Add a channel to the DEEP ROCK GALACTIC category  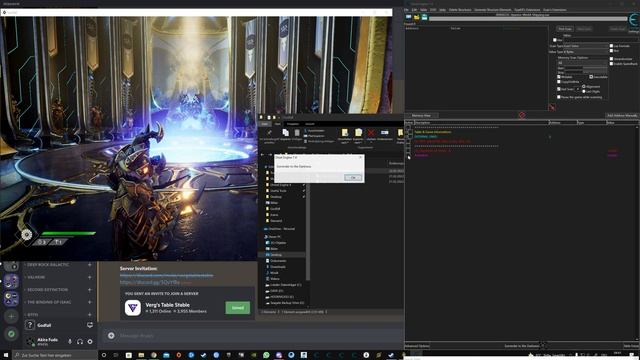tap(90, 265)
